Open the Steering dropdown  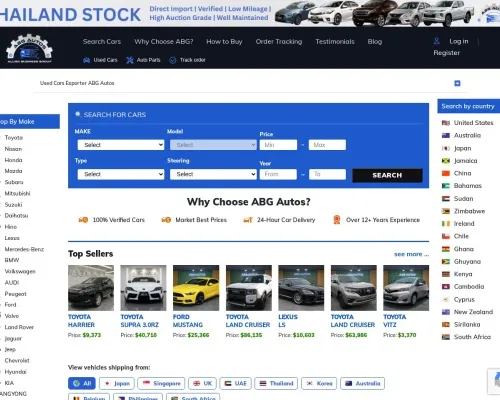(x=213, y=174)
